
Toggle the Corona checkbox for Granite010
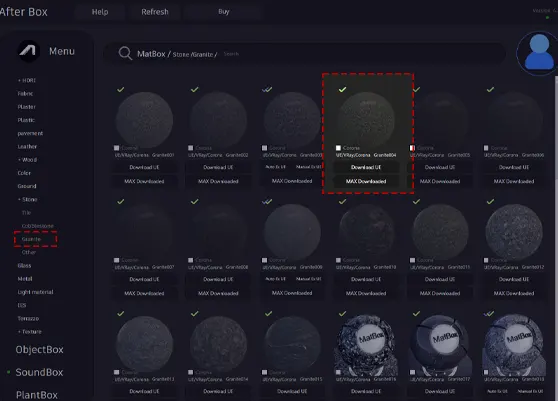[338, 260]
